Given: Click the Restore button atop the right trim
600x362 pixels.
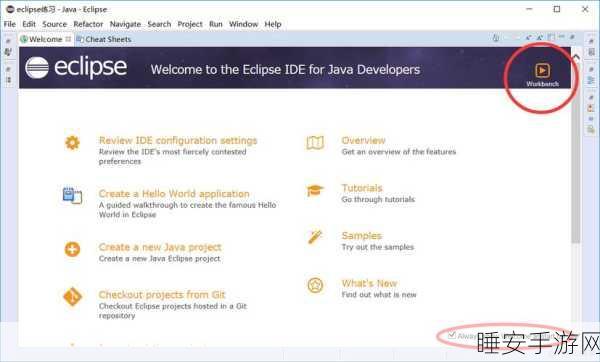Looking at the screenshot, I should [591, 41].
